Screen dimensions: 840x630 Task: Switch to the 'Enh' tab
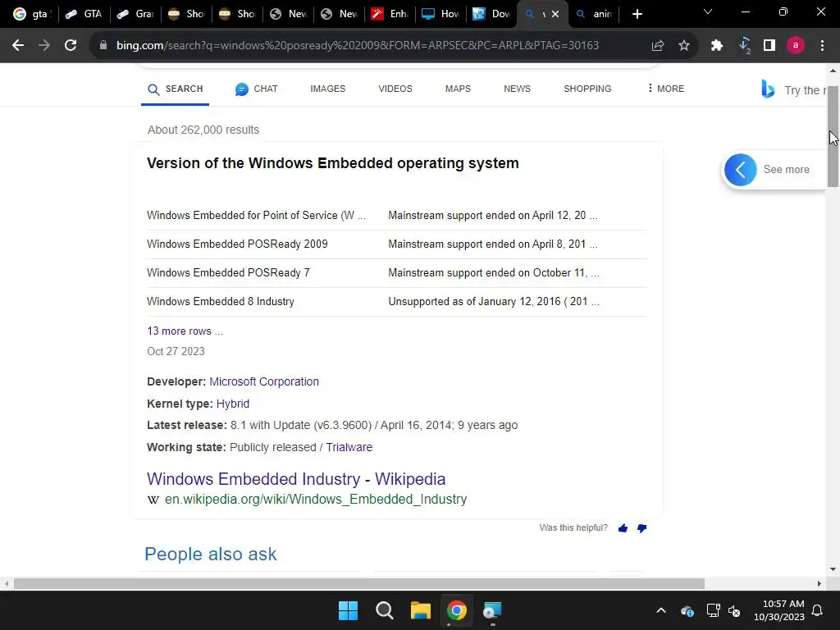point(390,14)
